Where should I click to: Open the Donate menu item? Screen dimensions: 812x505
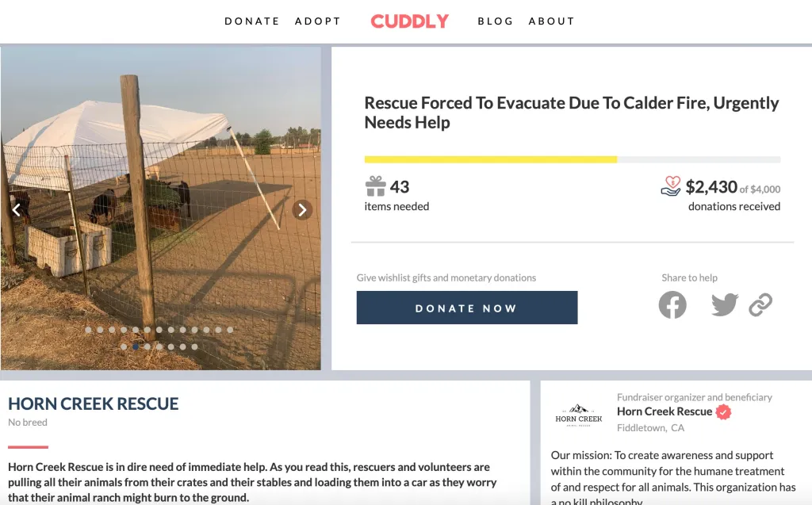pyautogui.click(x=252, y=21)
